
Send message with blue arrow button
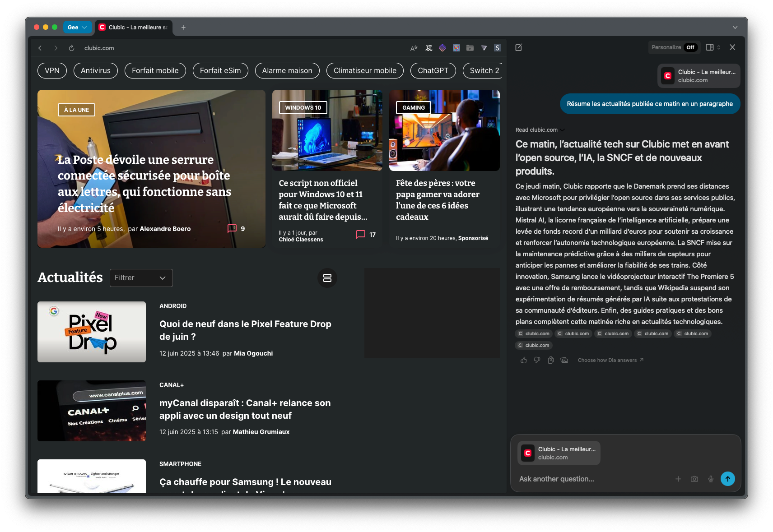pyautogui.click(x=727, y=479)
